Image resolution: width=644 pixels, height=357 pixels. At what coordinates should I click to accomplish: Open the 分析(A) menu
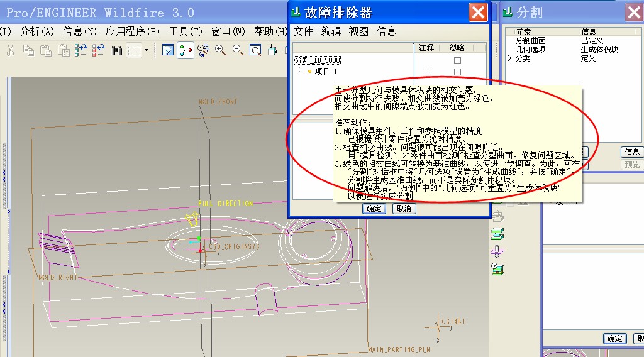[x=37, y=31]
